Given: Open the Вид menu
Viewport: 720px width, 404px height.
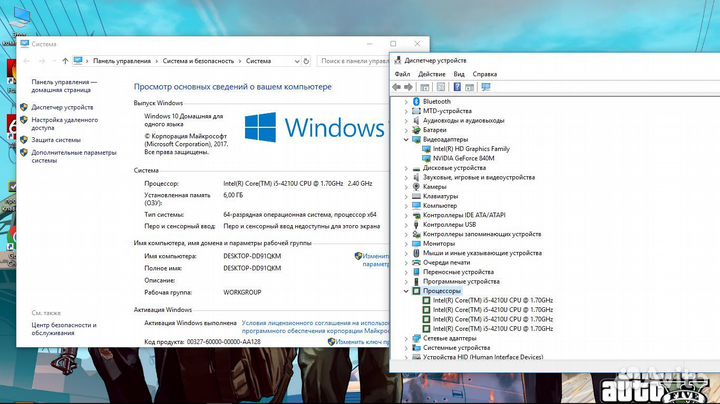Looking at the screenshot, I should (459, 74).
